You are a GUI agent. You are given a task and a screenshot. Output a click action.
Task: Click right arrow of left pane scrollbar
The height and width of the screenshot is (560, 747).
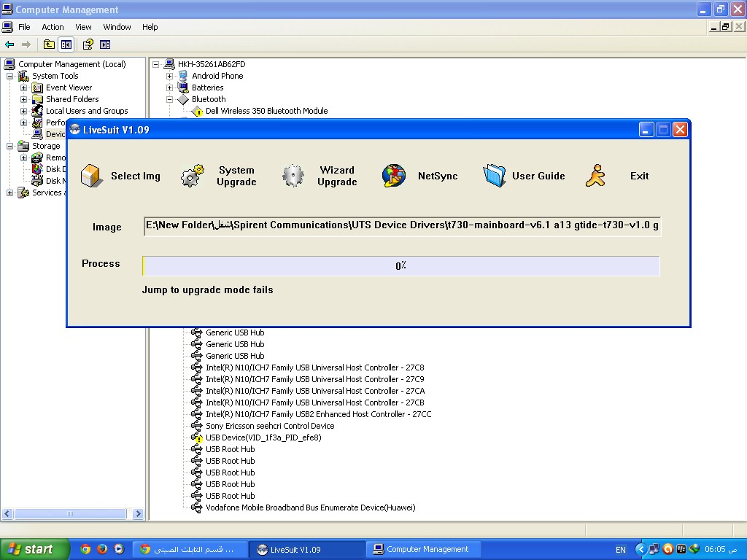click(138, 514)
